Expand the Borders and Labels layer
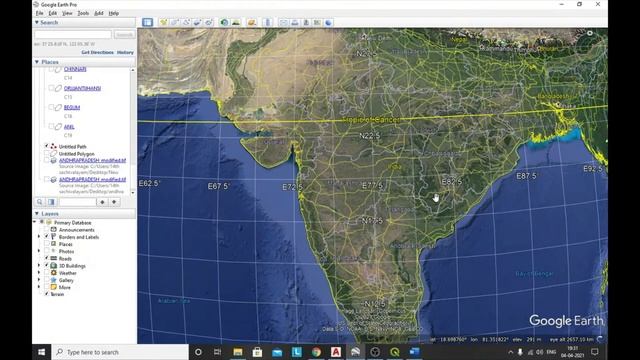Screen dimensions: 640x360 pyautogui.click(x=40, y=237)
